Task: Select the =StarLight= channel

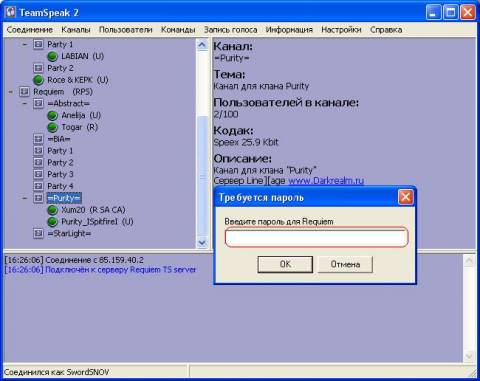Action: 69,233
